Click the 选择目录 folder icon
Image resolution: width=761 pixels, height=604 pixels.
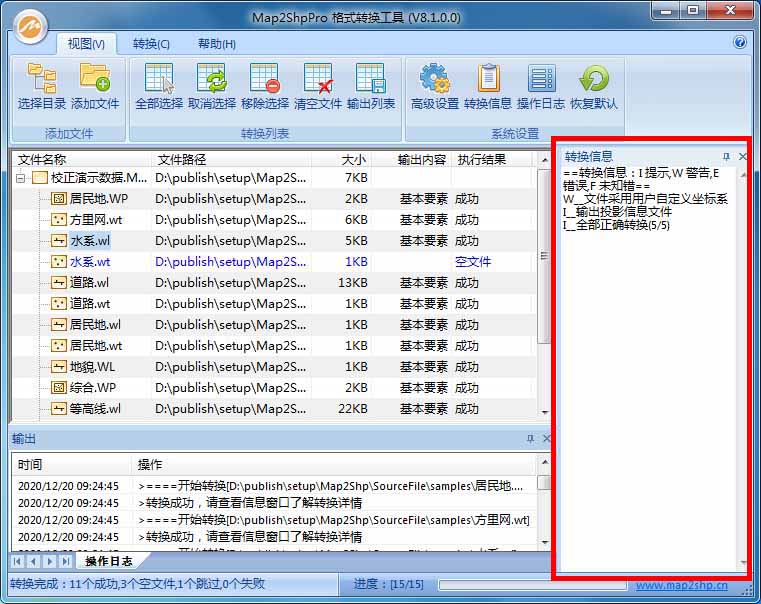coord(42,78)
